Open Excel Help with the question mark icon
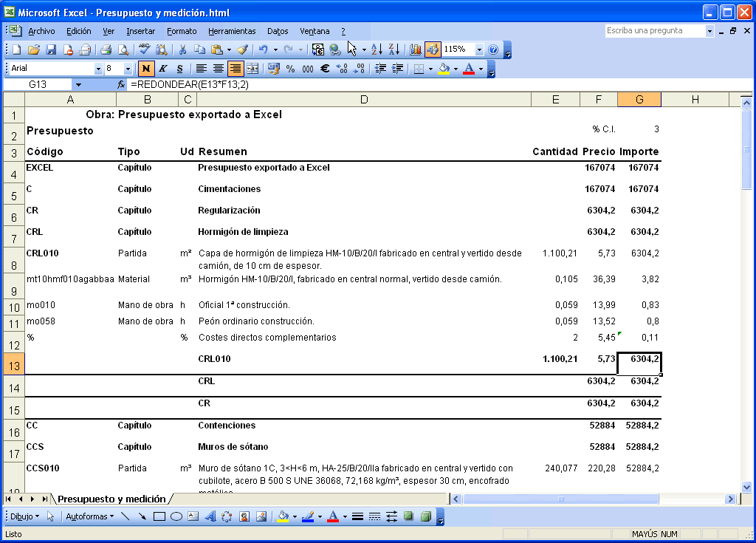This screenshot has width=756, height=543. point(493,49)
